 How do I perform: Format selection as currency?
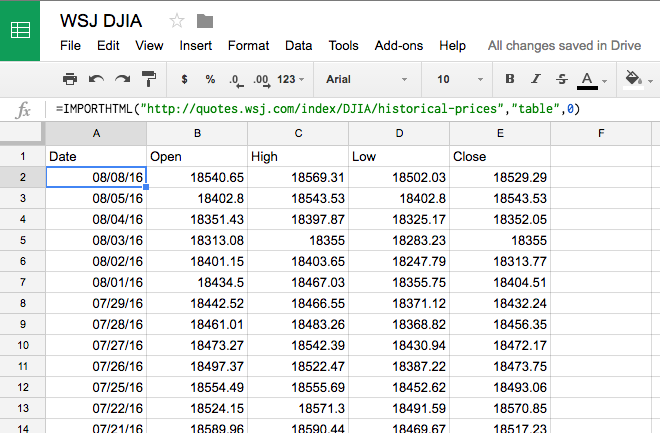tap(184, 79)
